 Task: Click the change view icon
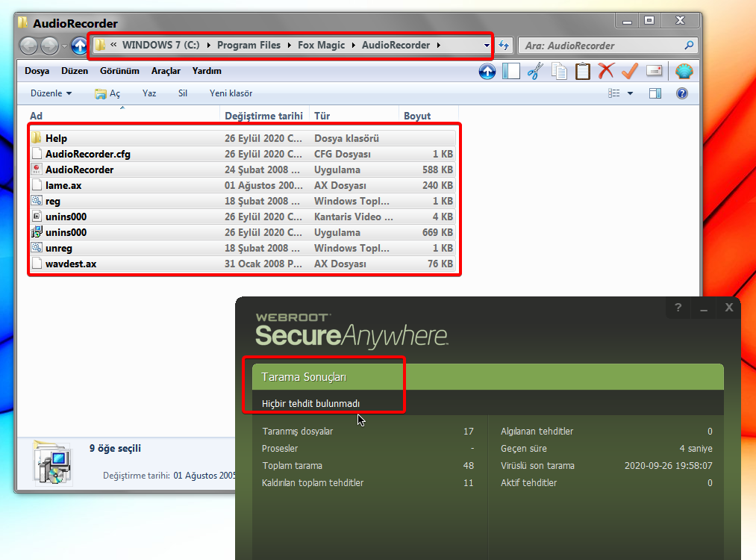coord(613,93)
